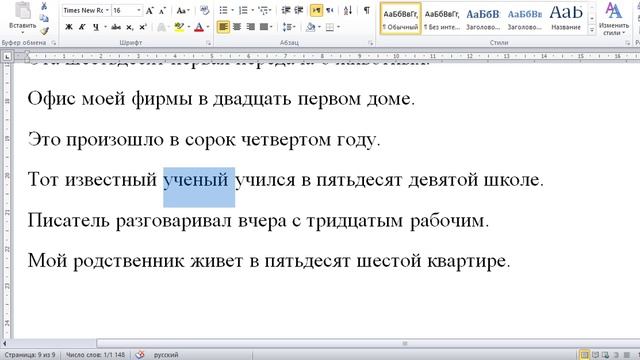Click the Страница: 9 из 9 status item
Screen dimensions: 640x360
30,355
